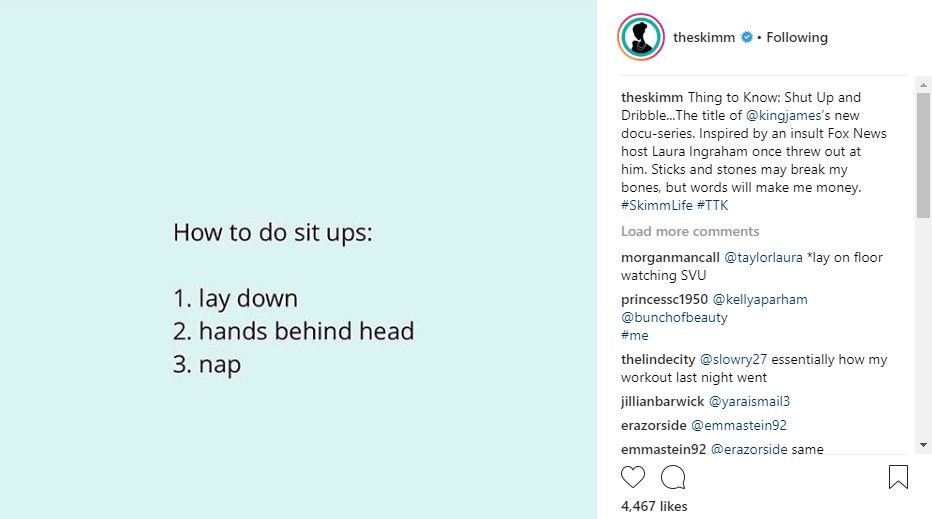The height and width of the screenshot is (519, 932).
Task: Click the verified badge next to theskimm
Action: tap(747, 37)
